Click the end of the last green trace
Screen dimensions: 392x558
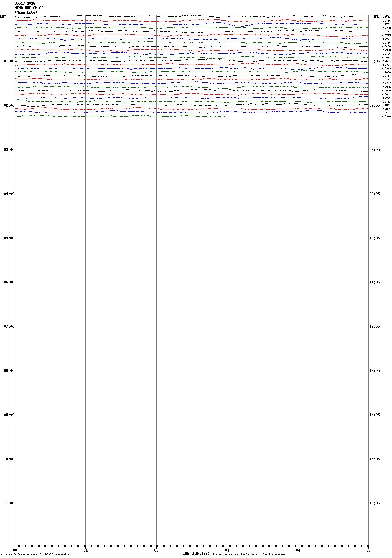pyautogui.click(x=226, y=116)
